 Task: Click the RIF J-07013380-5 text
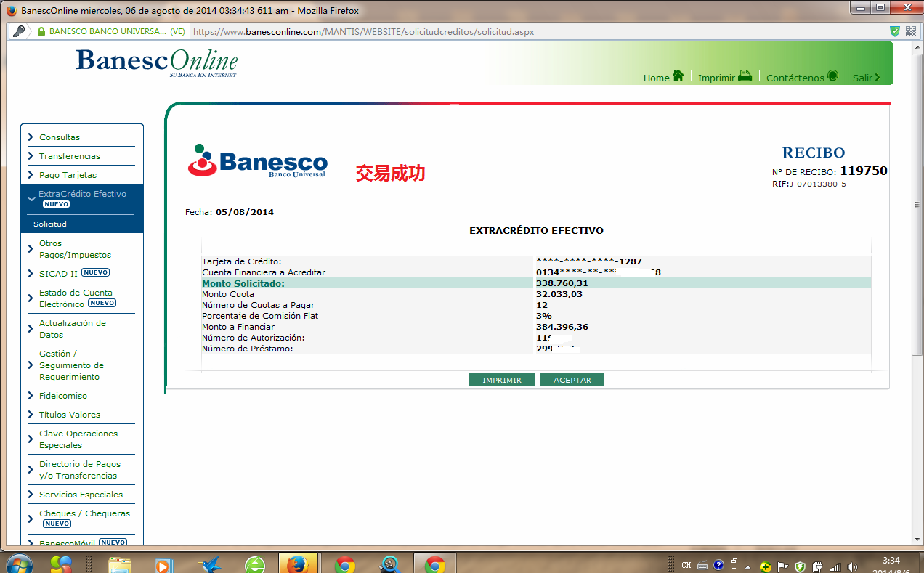[x=809, y=184]
